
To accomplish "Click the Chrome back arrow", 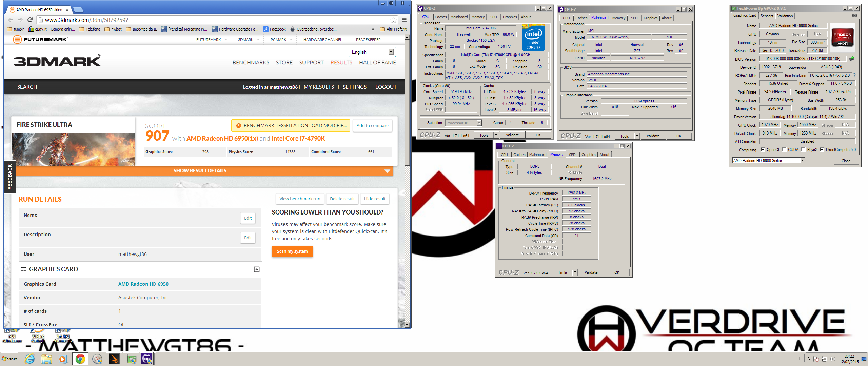I will click(x=10, y=20).
